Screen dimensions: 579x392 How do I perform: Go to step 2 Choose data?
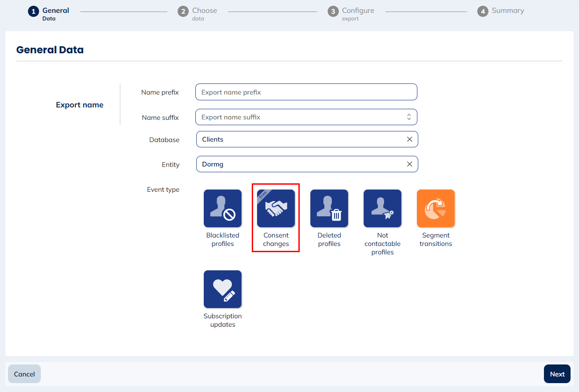198,14
